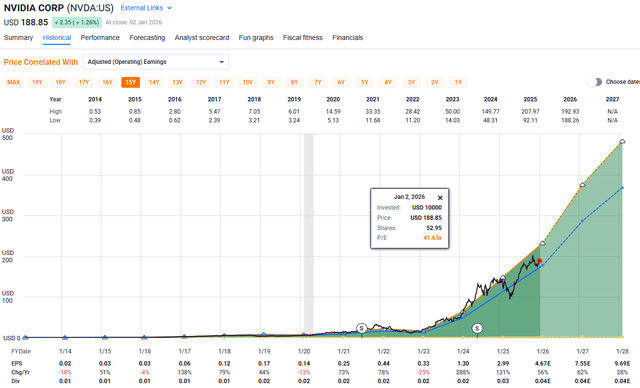Screen dimensions: 640x388
Task: Open the Forecasting tab
Action: 147,38
